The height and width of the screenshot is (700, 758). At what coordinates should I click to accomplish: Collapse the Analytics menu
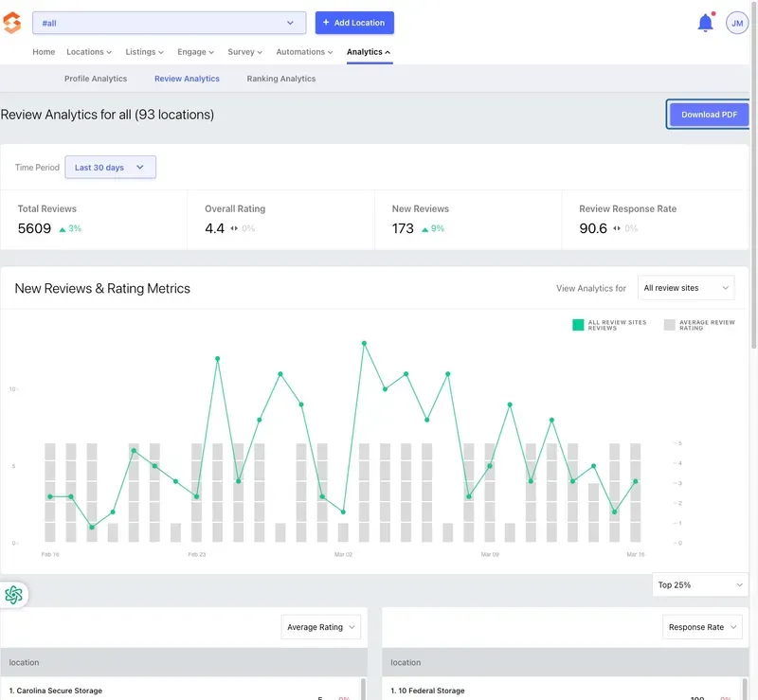coord(369,52)
